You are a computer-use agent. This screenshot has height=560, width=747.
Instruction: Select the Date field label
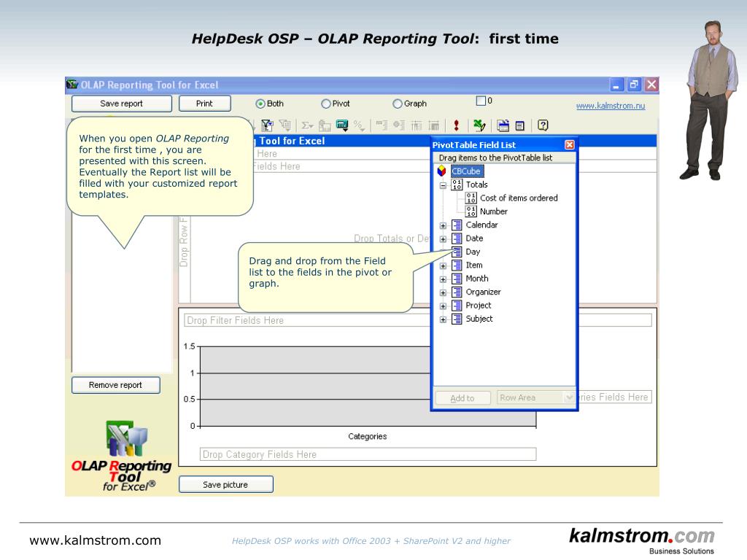click(474, 238)
